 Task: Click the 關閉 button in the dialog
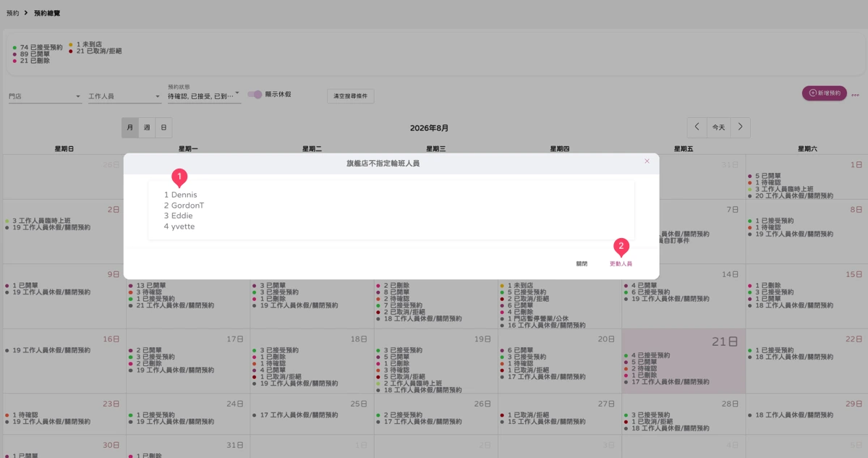(x=582, y=264)
